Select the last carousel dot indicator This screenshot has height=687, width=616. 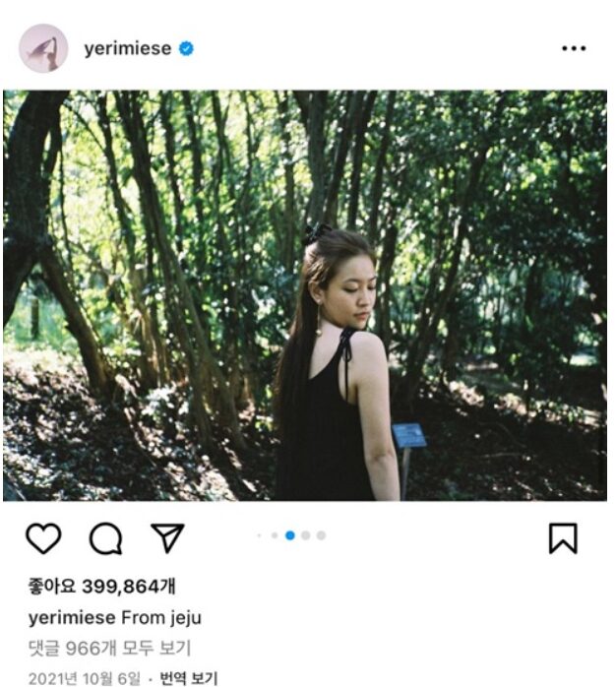click(x=322, y=535)
